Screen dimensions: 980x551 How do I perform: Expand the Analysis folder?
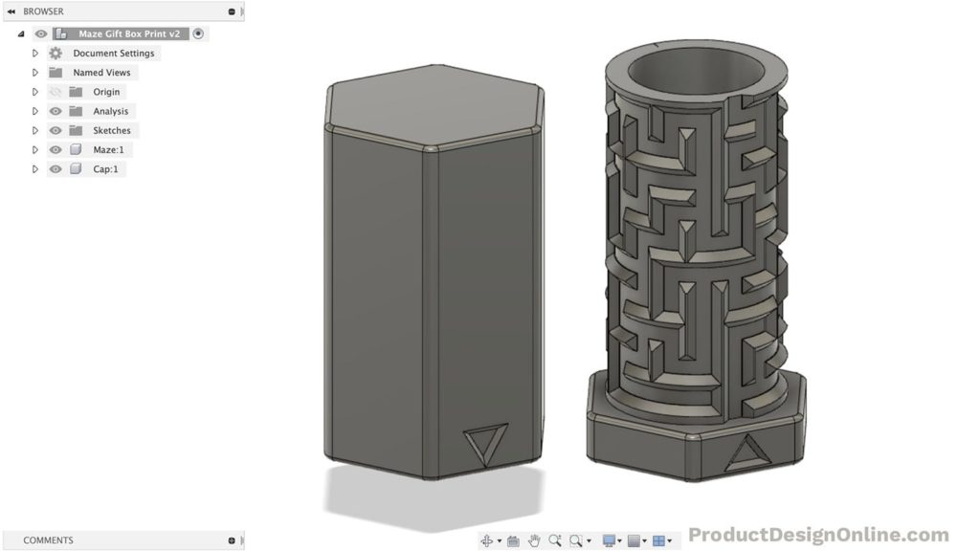point(35,111)
